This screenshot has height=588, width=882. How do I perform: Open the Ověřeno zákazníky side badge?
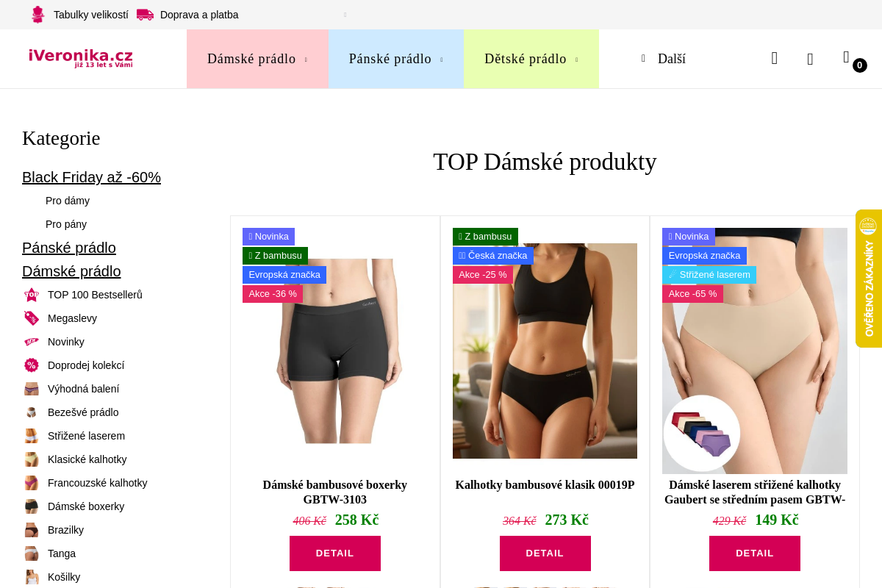pyautogui.click(x=869, y=279)
